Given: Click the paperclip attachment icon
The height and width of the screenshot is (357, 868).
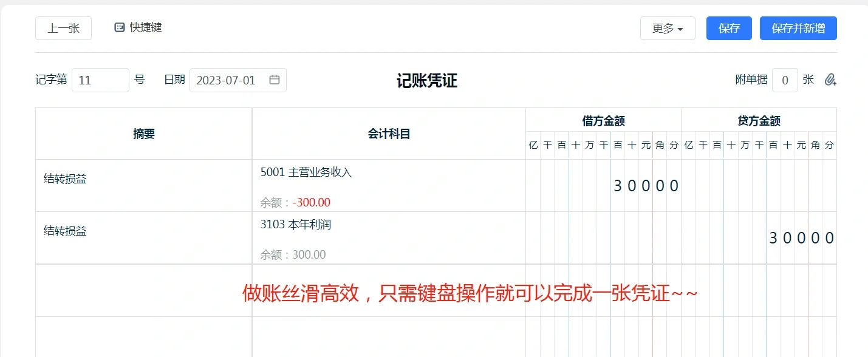Looking at the screenshot, I should click(830, 80).
